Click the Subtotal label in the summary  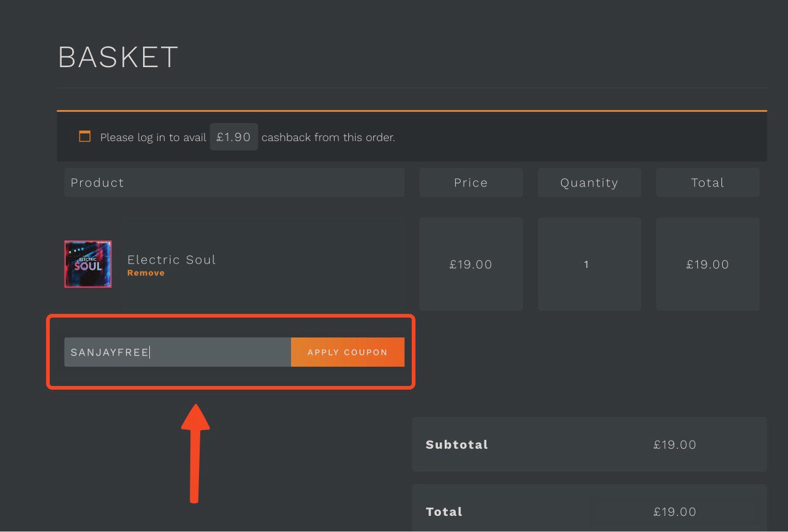tap(457, 445)
